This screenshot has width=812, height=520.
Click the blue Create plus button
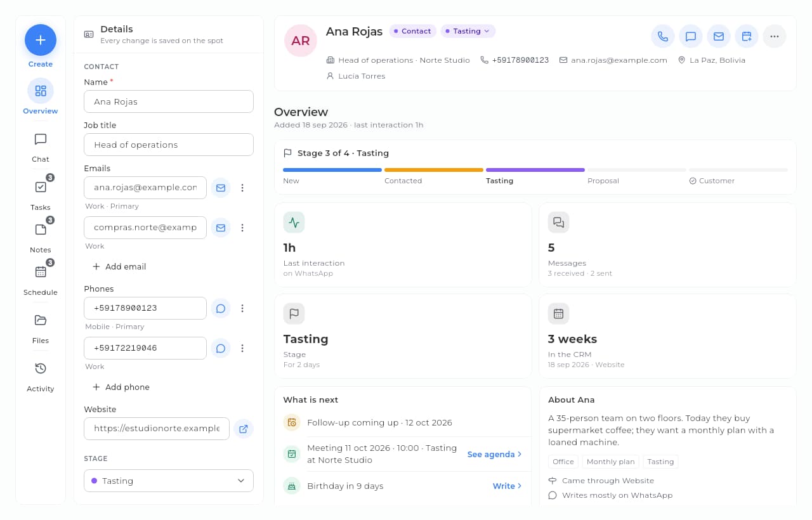point(41,40)
